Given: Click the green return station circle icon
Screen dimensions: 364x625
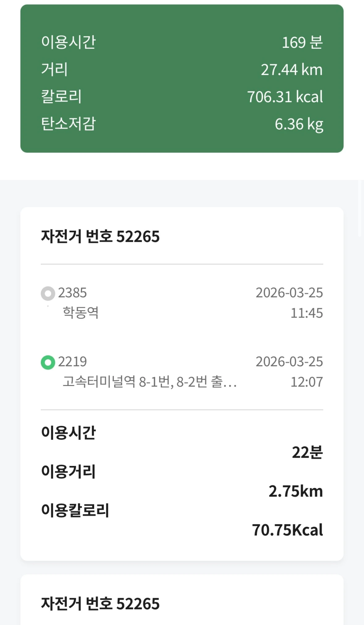Looking at the screenshot, I should 48,362.
